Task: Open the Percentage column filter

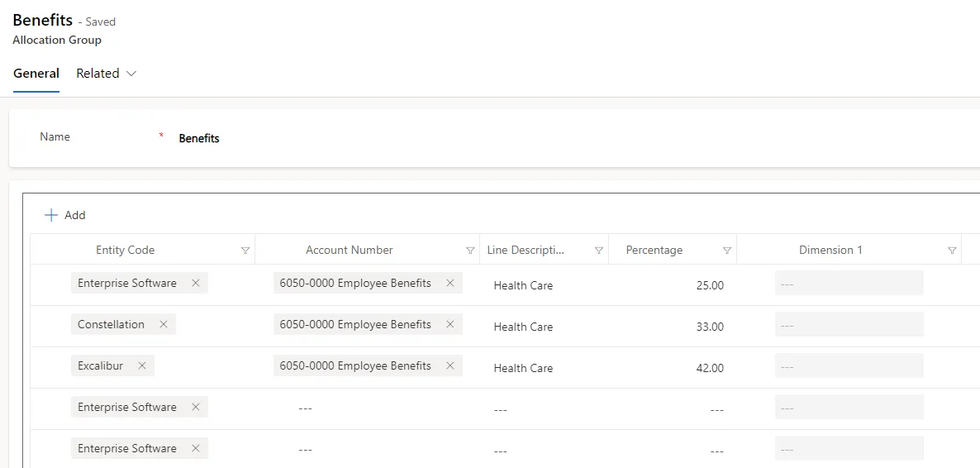Action: coord(727,251)
